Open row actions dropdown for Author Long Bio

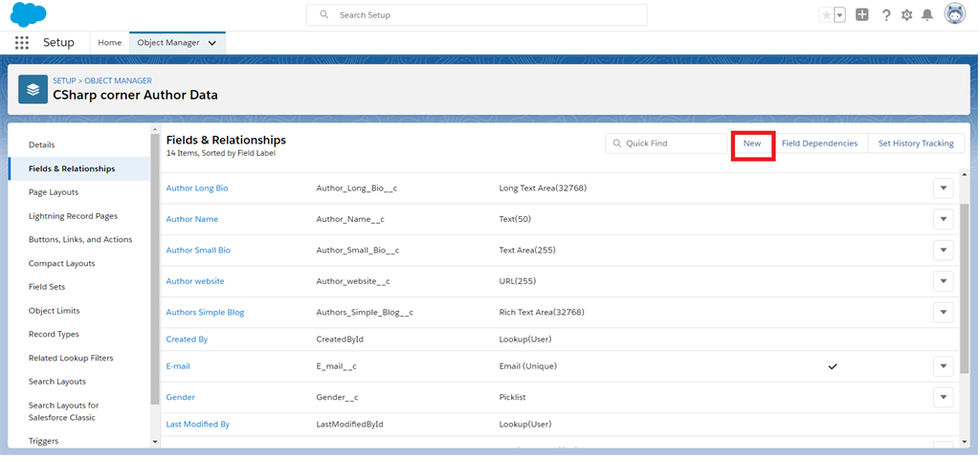[x=943, y=187]
